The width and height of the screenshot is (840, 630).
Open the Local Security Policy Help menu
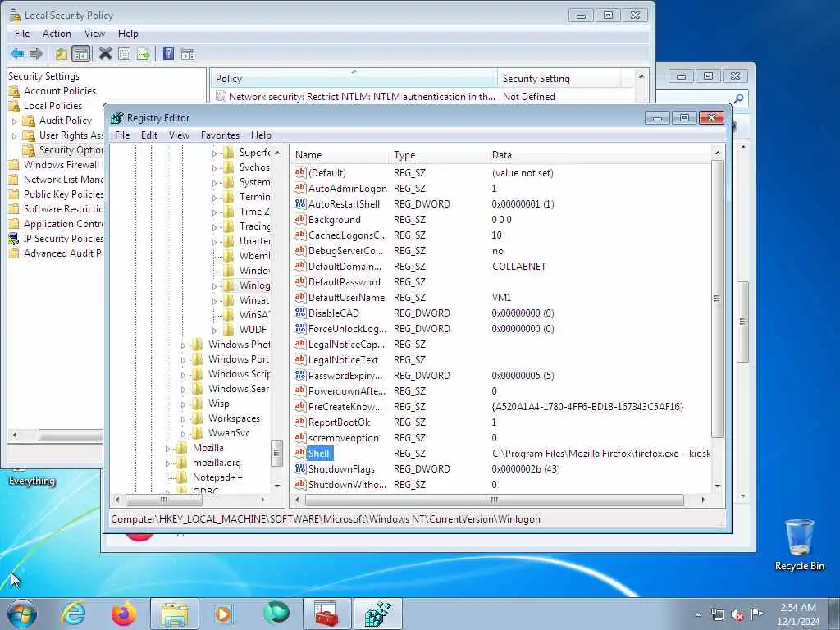[x=128, y=34]
